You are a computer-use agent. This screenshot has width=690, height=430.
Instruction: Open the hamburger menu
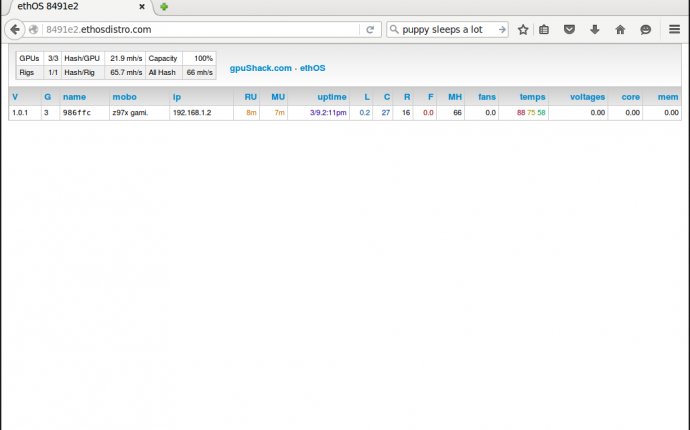point(674,29)
